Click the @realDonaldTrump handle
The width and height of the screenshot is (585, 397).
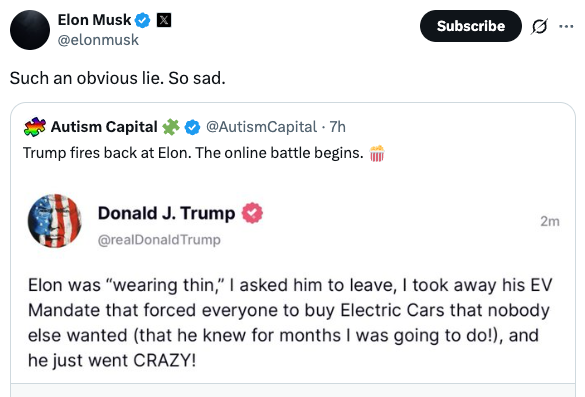(159, 240)
